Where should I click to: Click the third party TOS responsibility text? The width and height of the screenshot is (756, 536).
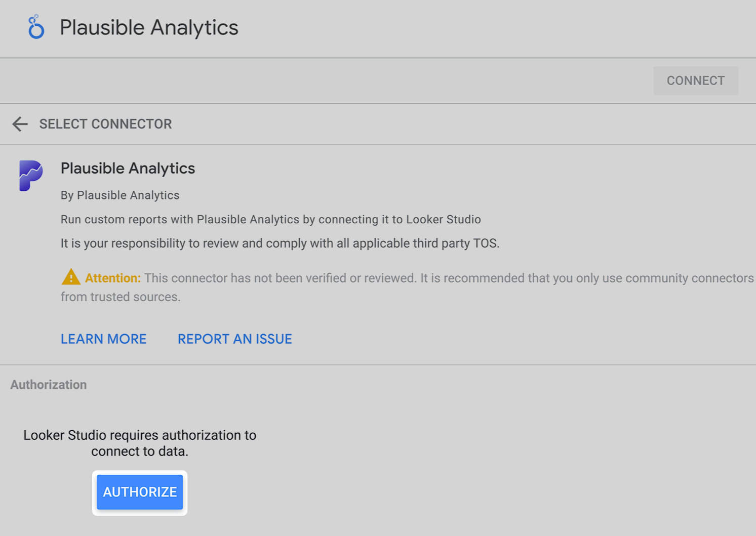click(x=280, y=243)
